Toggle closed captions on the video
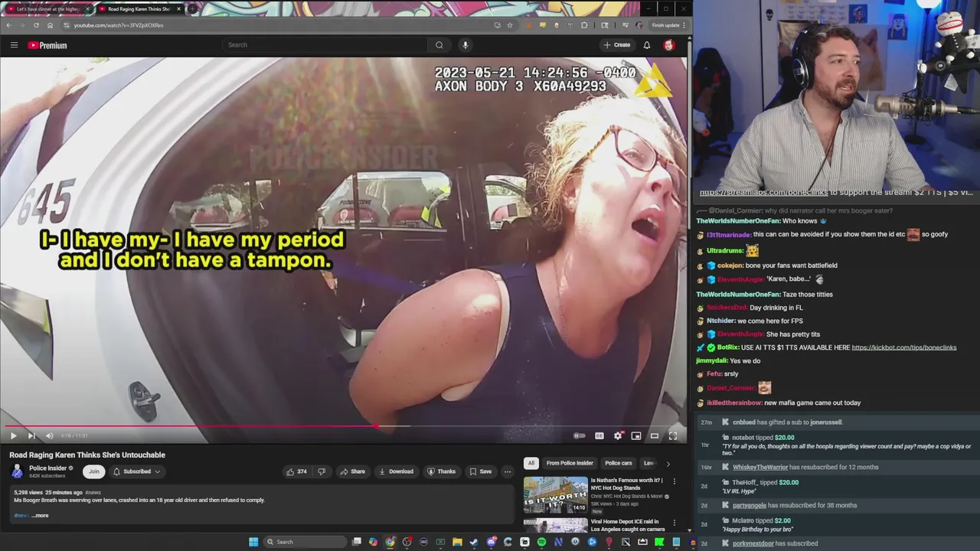Viewport: 980px width, 551px height. [599, 435]
